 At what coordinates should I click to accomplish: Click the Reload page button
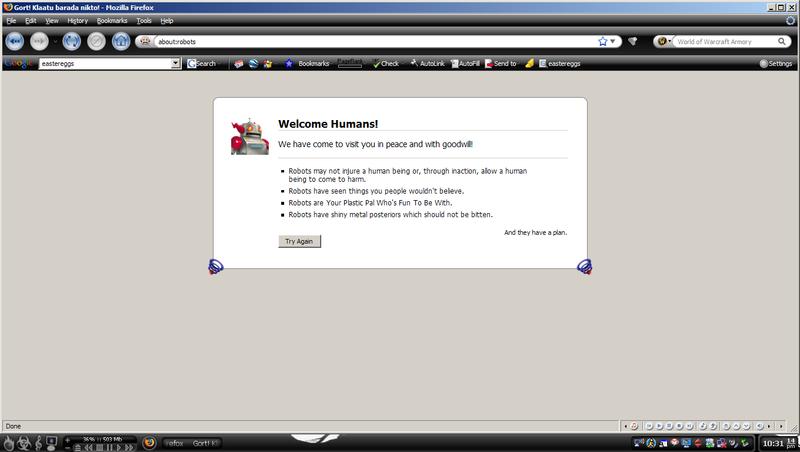click(x=71, y=42)
